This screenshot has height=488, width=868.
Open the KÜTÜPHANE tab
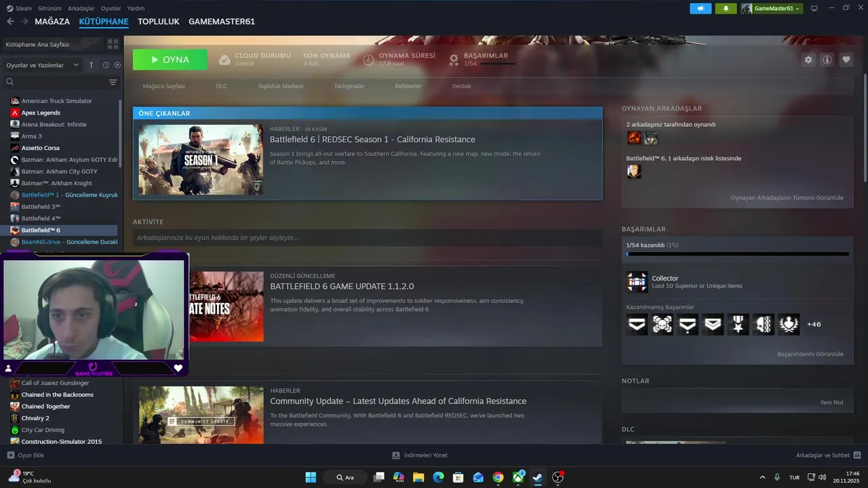point(104,22)
